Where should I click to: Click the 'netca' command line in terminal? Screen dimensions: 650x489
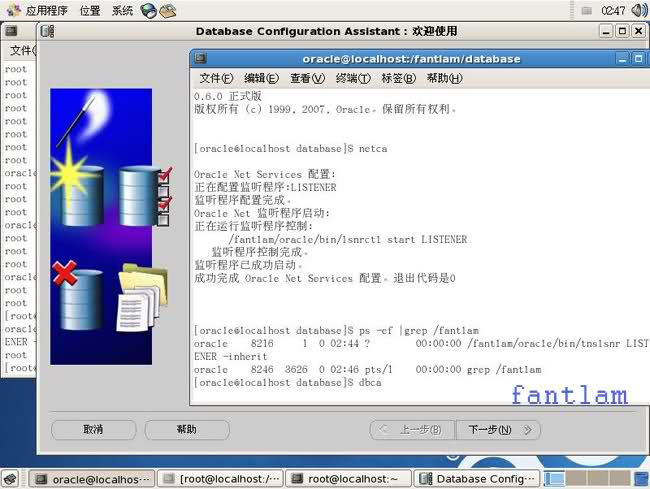click(x=291, y=148)
